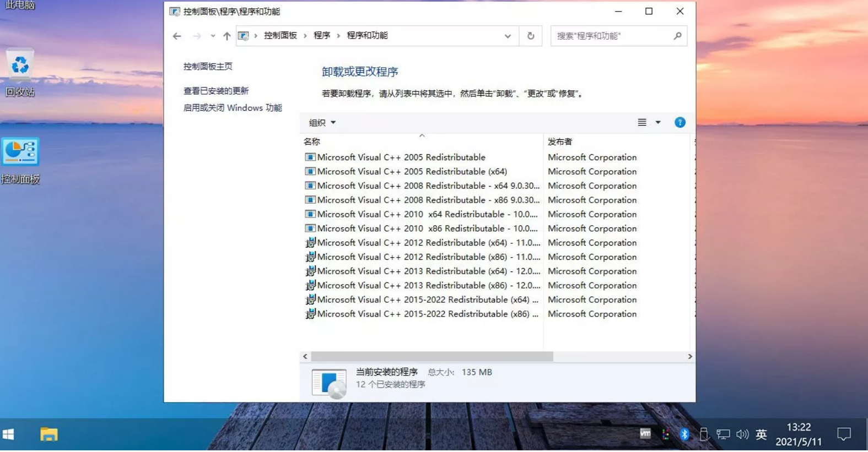The width and height of the screenshot is (868, 452).
Task: Open the notification center icon
Action: click(x=844, y=435)
